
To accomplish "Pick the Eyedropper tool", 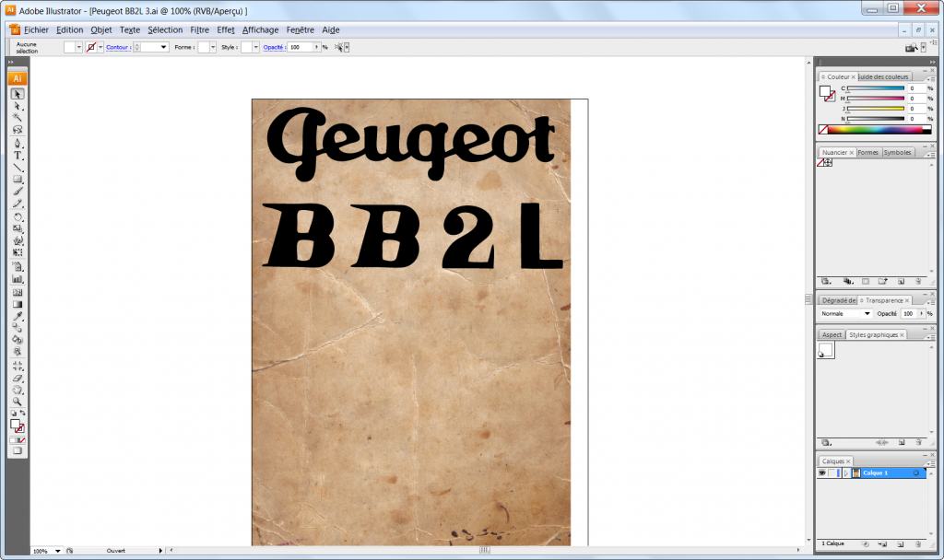I will pyautogui.click(x=18, y=317).
